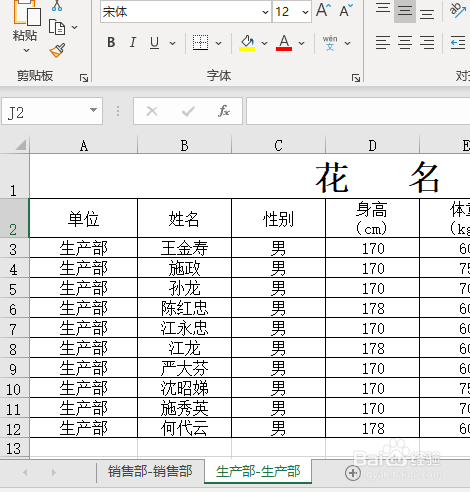Expand the fill color dropdown arrow
Screen dimensions: 470x492
tap(264, 43)
